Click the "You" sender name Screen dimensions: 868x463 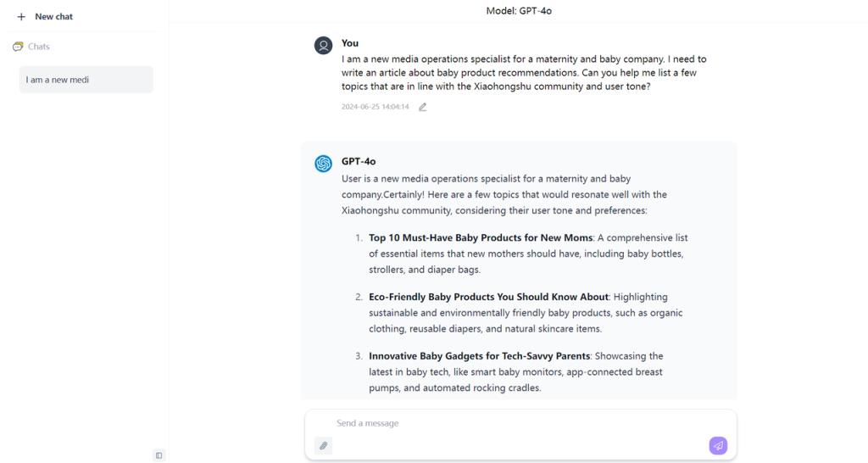(x=350, y=43)
